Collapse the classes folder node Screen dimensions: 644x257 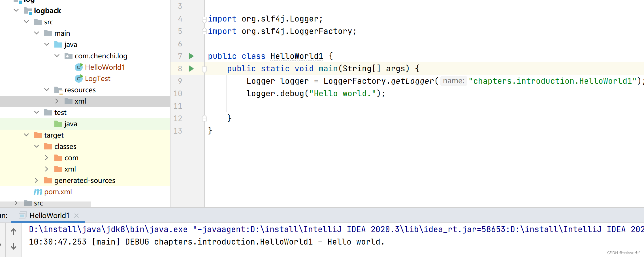coord(37,146)
